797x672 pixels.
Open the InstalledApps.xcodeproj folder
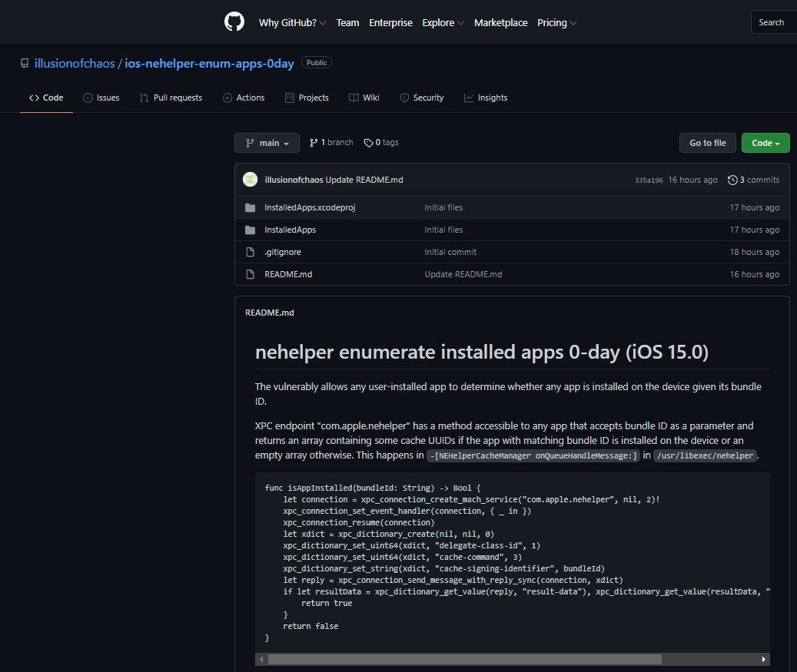[x=310, y=208]
